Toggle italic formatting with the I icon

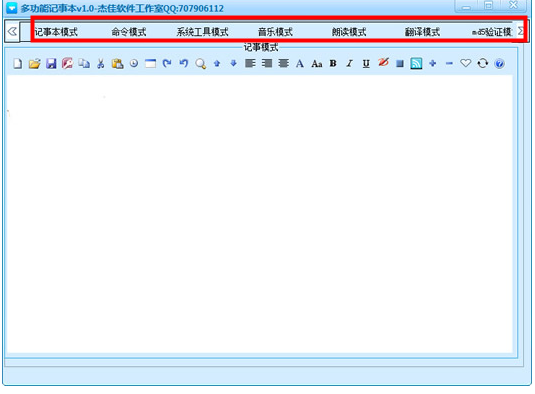tap(349, 63)
